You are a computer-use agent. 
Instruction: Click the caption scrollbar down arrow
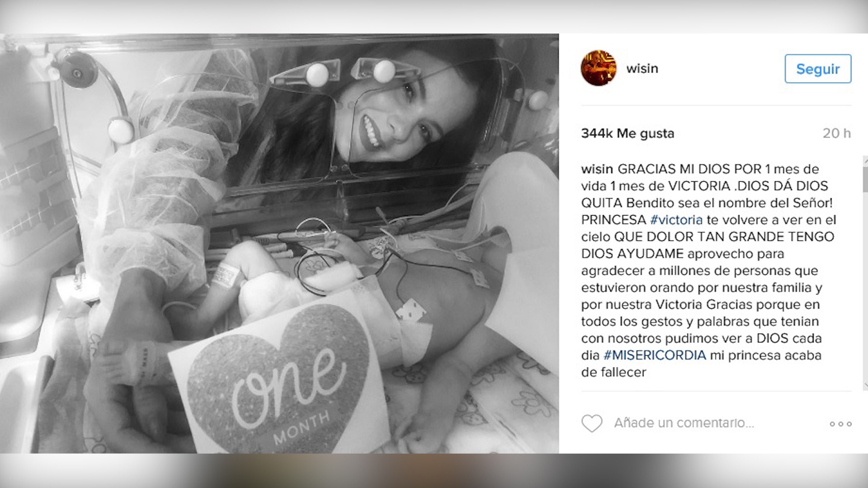pyautogui.click(x=865, y=385)
